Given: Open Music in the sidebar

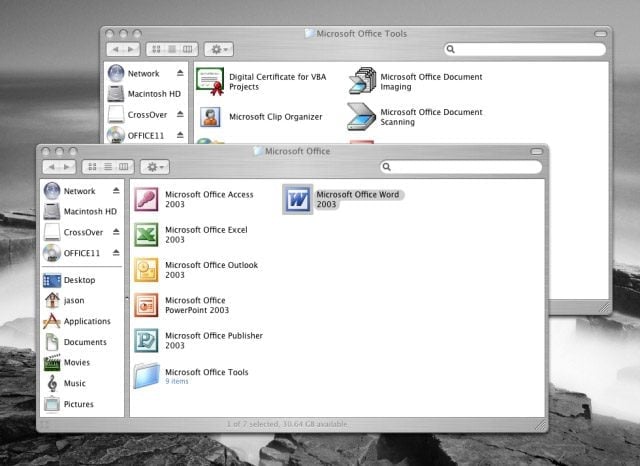Looking at the screenshot, I should pyautogui.click(x=65, y=383).
